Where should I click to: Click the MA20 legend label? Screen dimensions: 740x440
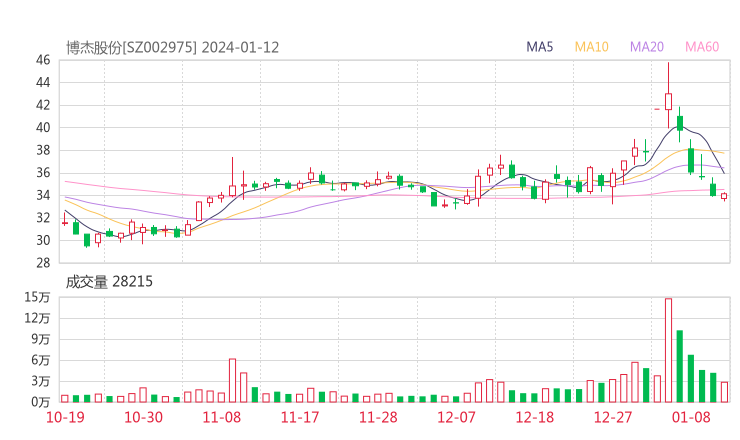click(647, 47)
